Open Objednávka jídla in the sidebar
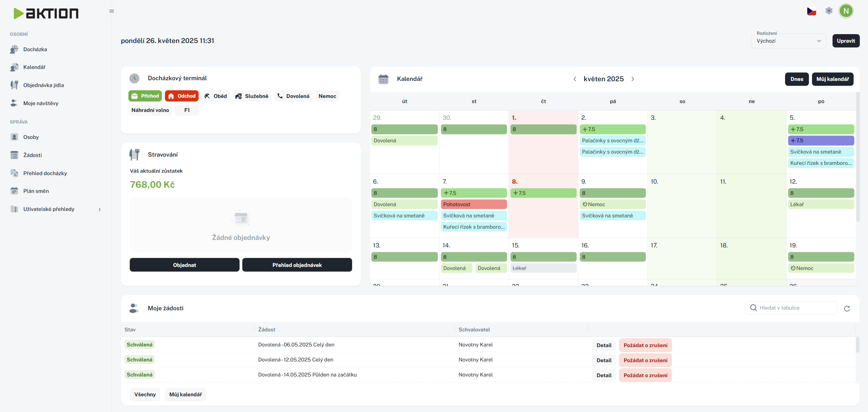868x412 pixels. pyautogui.click(x=43, y=85)
